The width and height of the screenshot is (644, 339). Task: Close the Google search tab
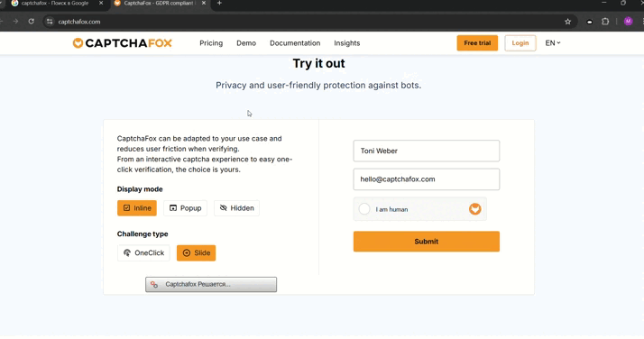click(x=101, y=4)
